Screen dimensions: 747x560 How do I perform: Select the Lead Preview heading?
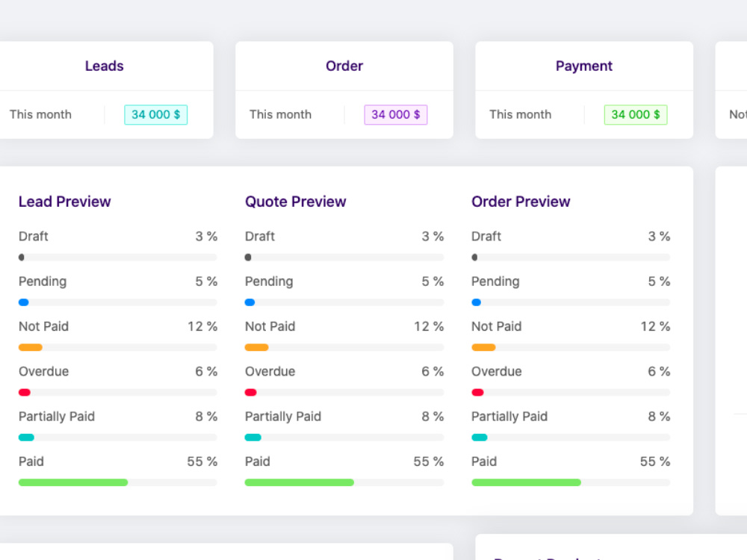[65, 202]
